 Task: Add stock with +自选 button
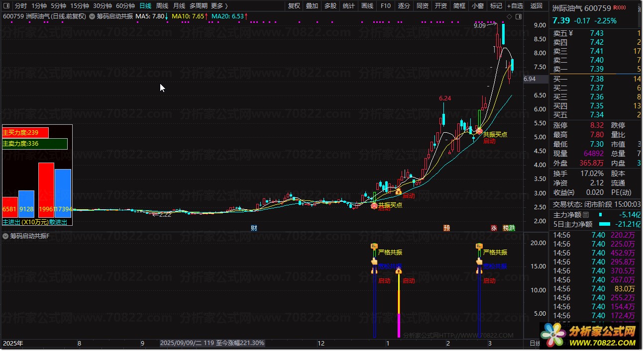coord(515,6)
